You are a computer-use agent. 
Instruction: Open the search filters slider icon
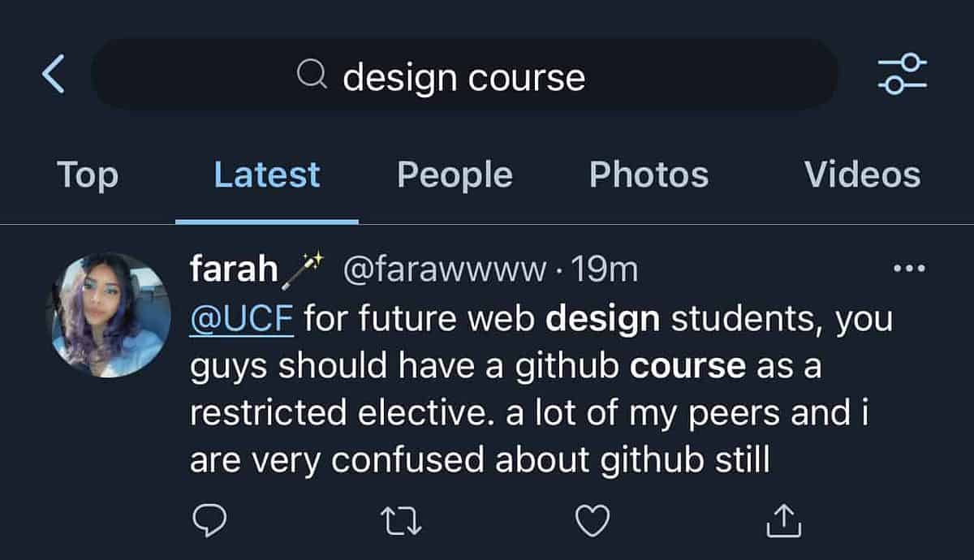(x=902, y=75)
